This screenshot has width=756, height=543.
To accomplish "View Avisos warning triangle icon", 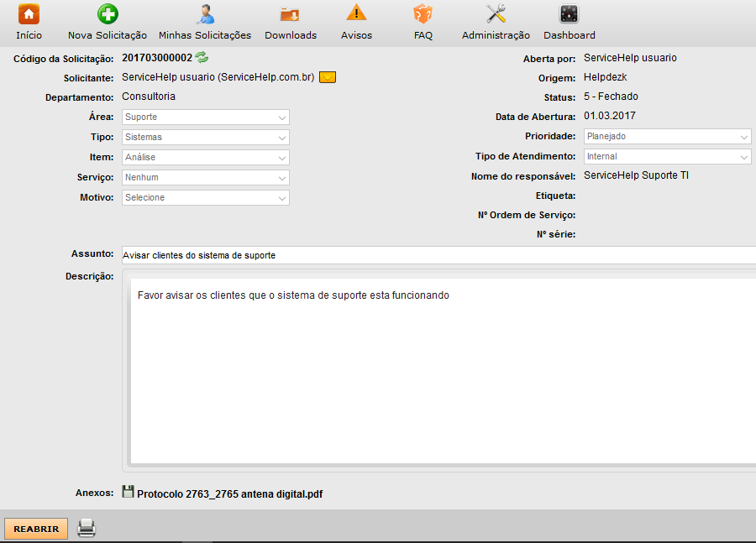I will point(356,14).
